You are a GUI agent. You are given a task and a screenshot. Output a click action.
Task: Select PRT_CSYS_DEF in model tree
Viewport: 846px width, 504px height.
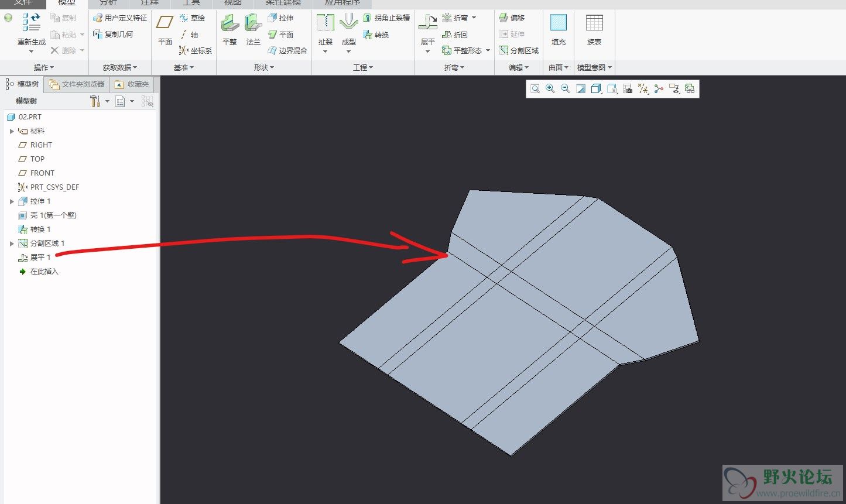coord(49,187)
